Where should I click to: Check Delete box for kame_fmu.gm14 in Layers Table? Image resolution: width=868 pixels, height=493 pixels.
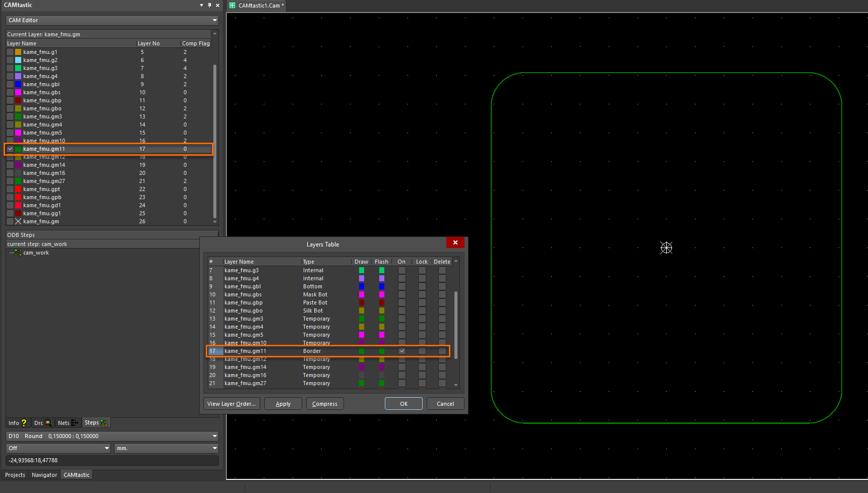442,367
